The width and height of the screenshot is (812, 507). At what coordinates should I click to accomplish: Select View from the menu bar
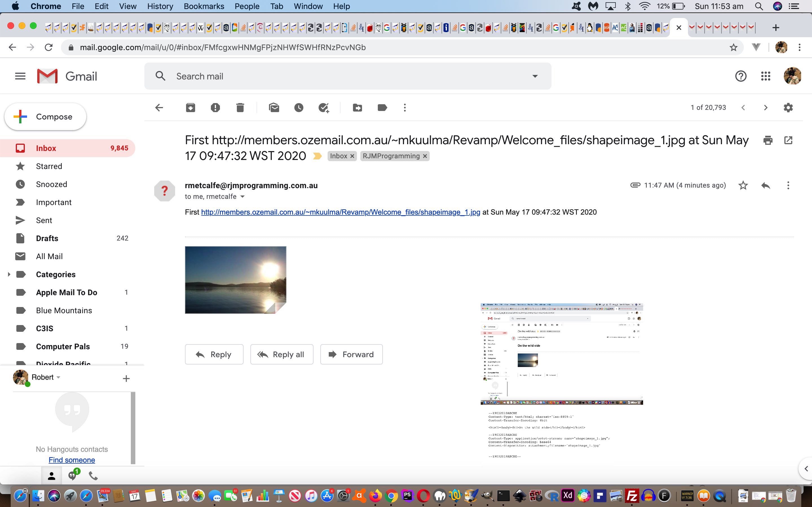click(127, 6)
